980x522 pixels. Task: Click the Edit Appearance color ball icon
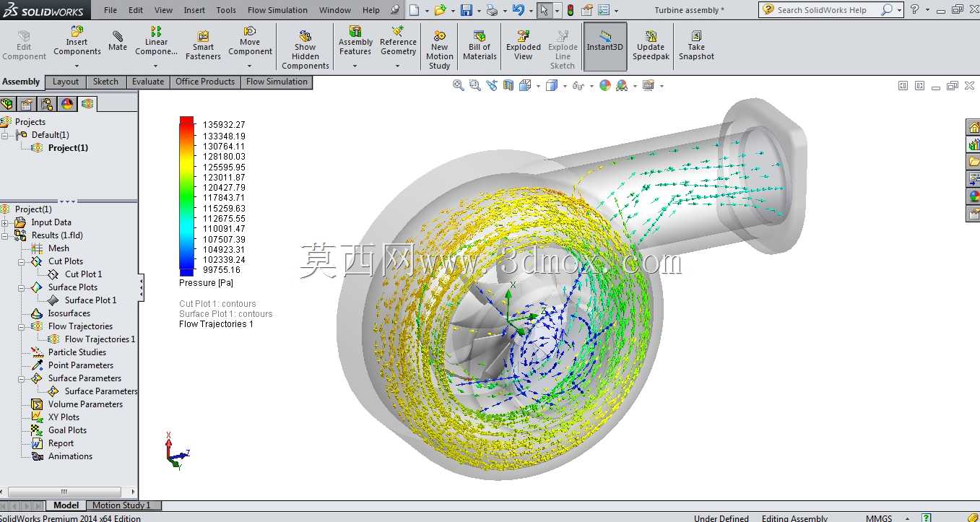604,85
